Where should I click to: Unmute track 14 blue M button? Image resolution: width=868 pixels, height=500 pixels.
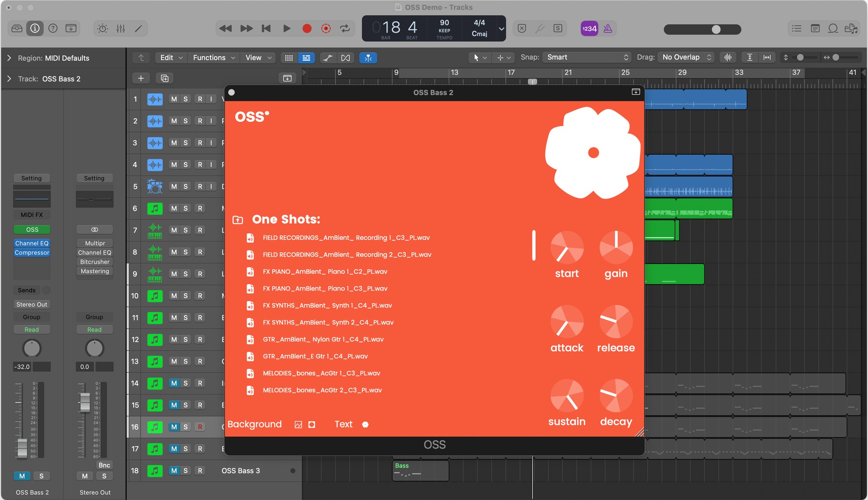point(174,383)
